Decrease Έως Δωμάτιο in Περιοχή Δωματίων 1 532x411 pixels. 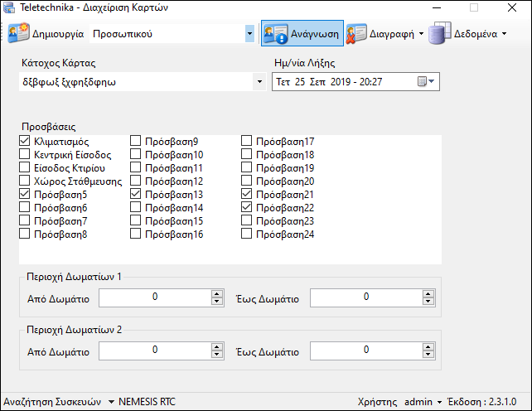[428, 302]
